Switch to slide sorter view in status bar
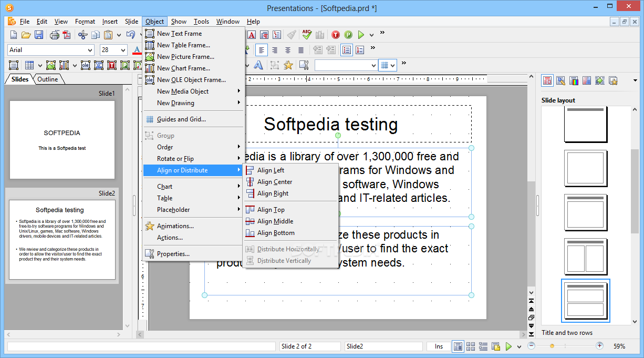Screen dimensions: 644x358 pyautogui.click(x=471, y=346)
